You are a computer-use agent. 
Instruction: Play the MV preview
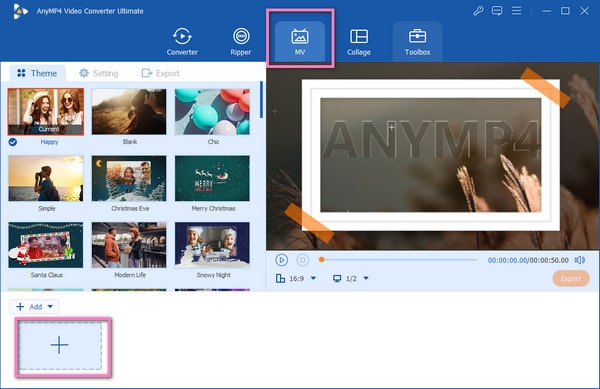281,260
